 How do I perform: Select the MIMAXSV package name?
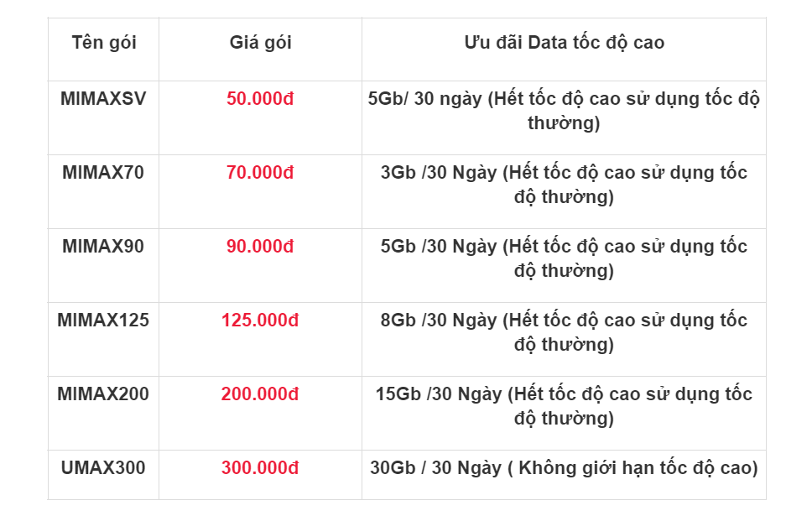point(103,99)
